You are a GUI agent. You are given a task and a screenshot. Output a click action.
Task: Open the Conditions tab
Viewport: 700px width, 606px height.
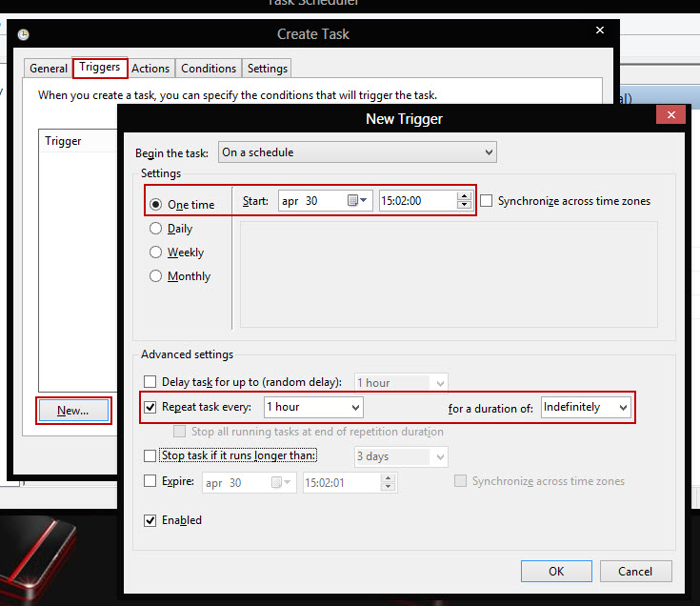coord(209,69)
